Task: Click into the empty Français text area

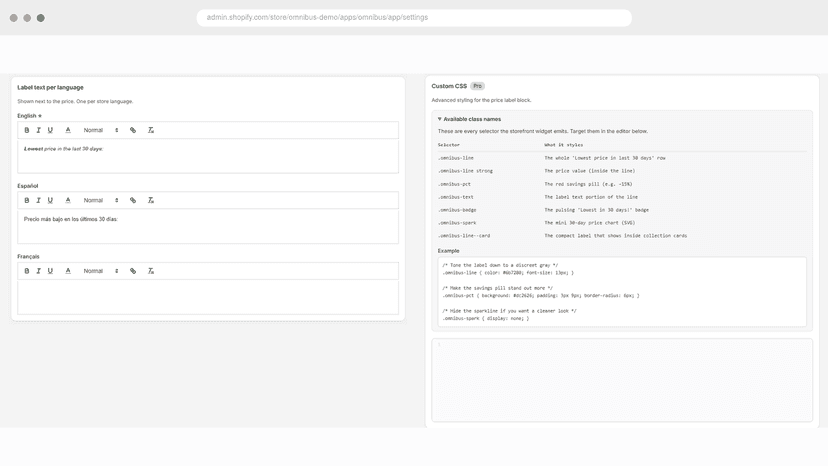Action: tap(208, 297)
